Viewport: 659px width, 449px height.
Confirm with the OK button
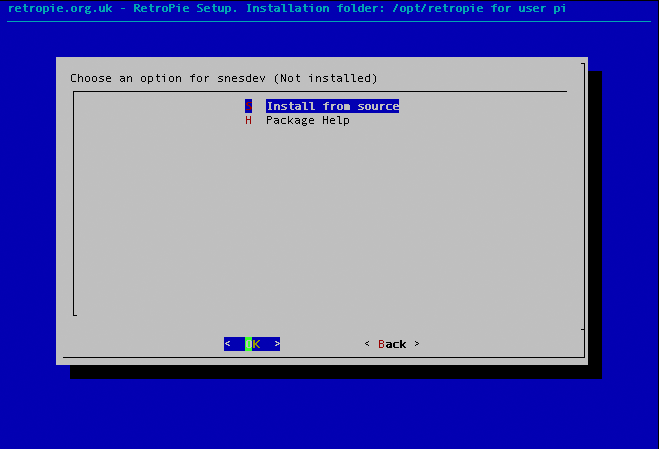pos(252,344)
